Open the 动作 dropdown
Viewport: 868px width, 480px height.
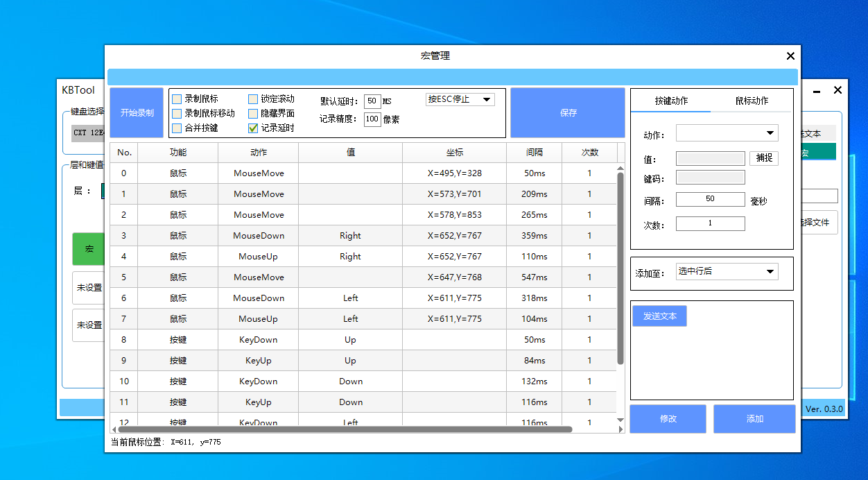click(x=727, y=133)
